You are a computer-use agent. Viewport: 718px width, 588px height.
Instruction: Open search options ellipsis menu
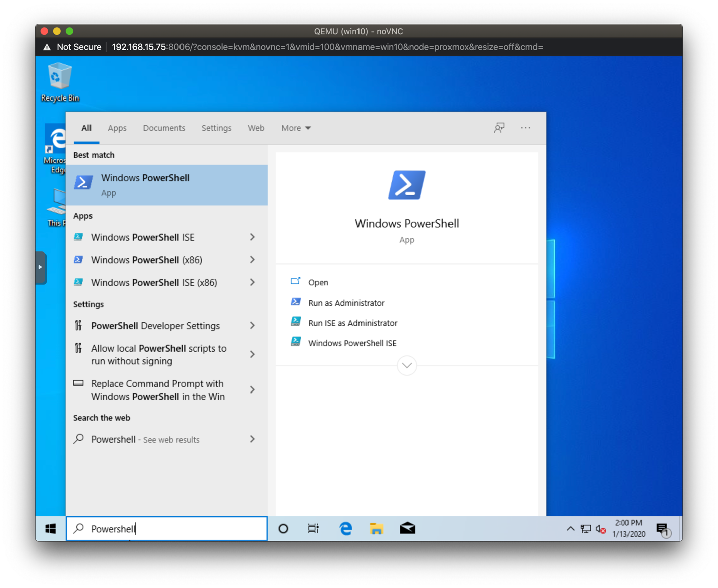[526, 128]
